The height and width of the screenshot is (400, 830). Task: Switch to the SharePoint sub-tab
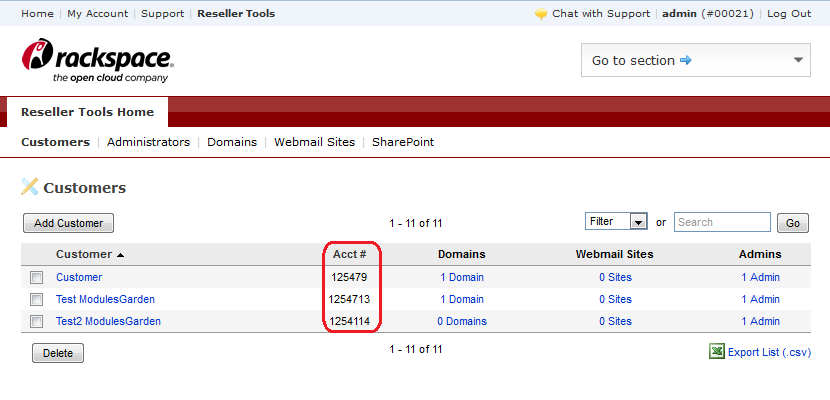403,142
